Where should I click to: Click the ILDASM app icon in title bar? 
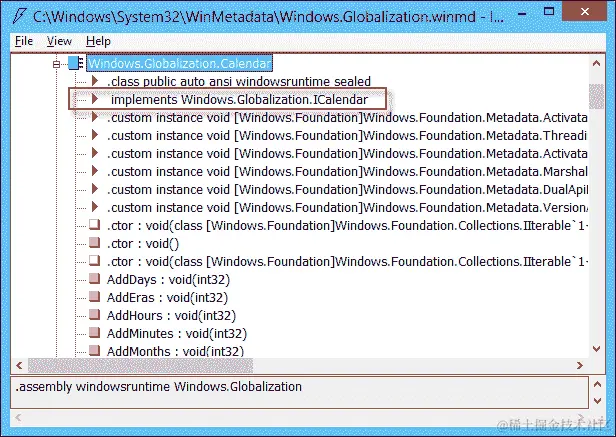coord(20,16)
